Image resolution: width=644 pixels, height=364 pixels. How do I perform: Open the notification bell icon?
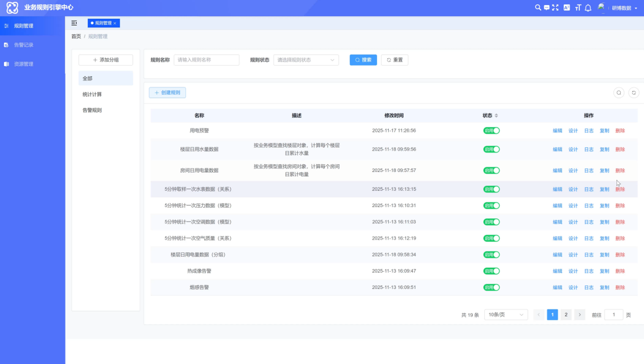point(588,8)
